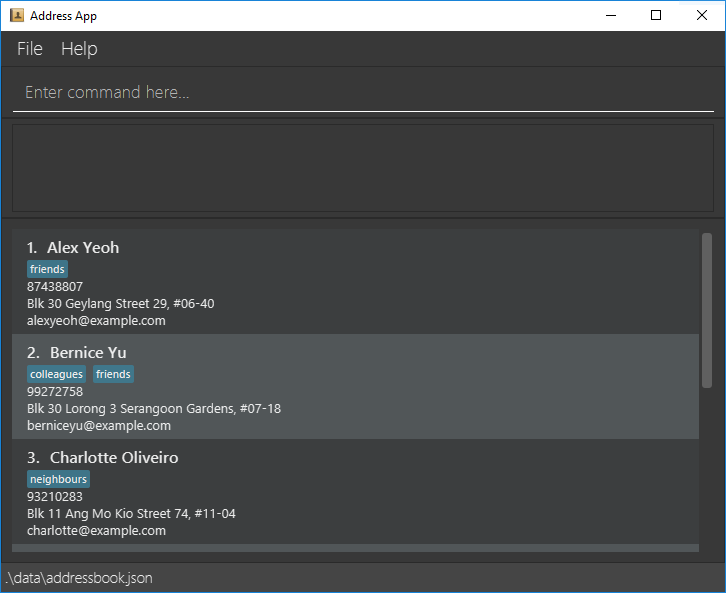Click charlotte@example.com email text
This screenshot has height=593, width=726.
pos(96,531)
